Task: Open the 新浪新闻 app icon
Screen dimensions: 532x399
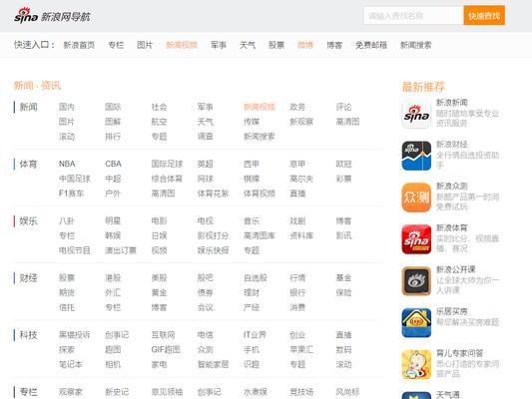Action: pyautogui.click(x=416, y=114)
